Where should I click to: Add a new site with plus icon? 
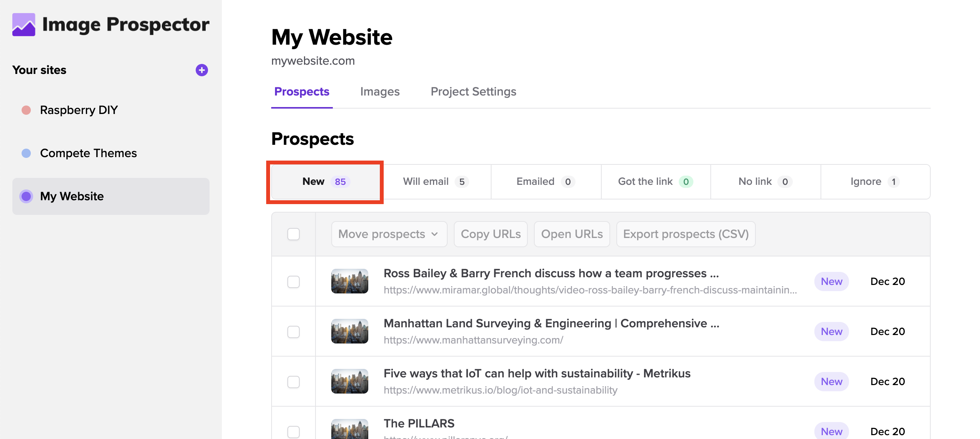pos(201,70)
